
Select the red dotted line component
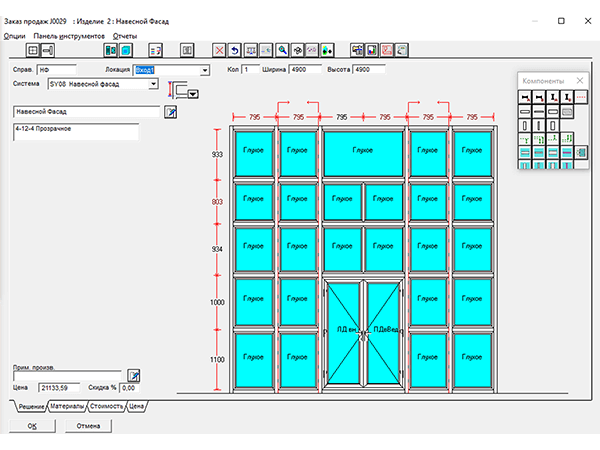coord(581,96)
